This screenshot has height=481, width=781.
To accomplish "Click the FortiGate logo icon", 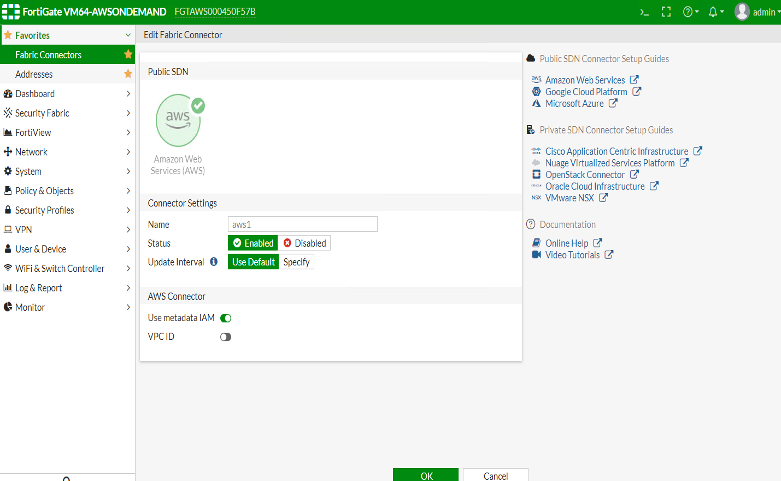I will 11,11.
